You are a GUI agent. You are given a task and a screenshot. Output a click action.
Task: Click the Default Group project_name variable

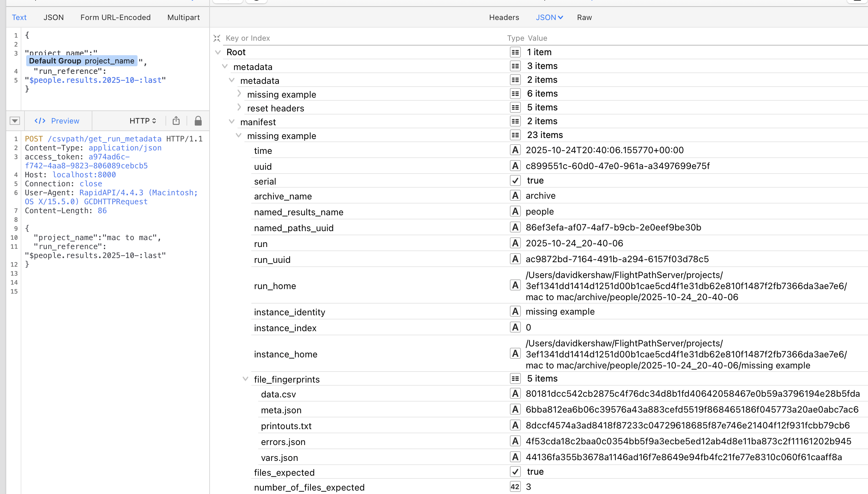82,61
